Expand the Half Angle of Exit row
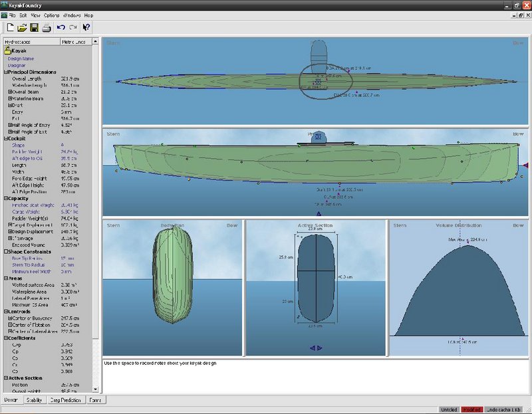The width and height of the screenshot is (532, 414). 10,132
